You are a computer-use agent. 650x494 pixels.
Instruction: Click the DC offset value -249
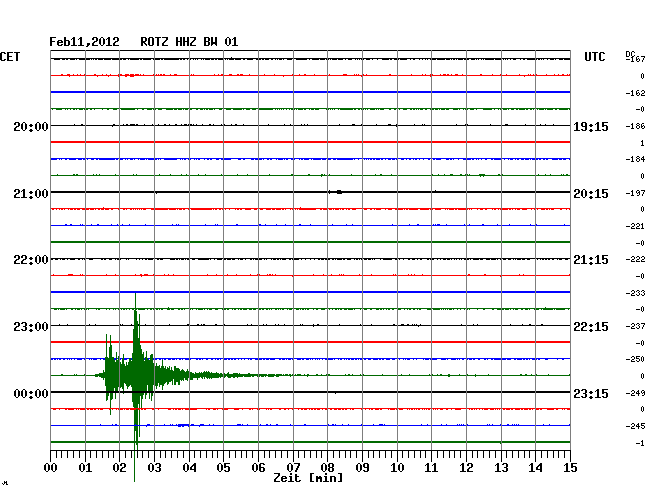coord(635,393)
